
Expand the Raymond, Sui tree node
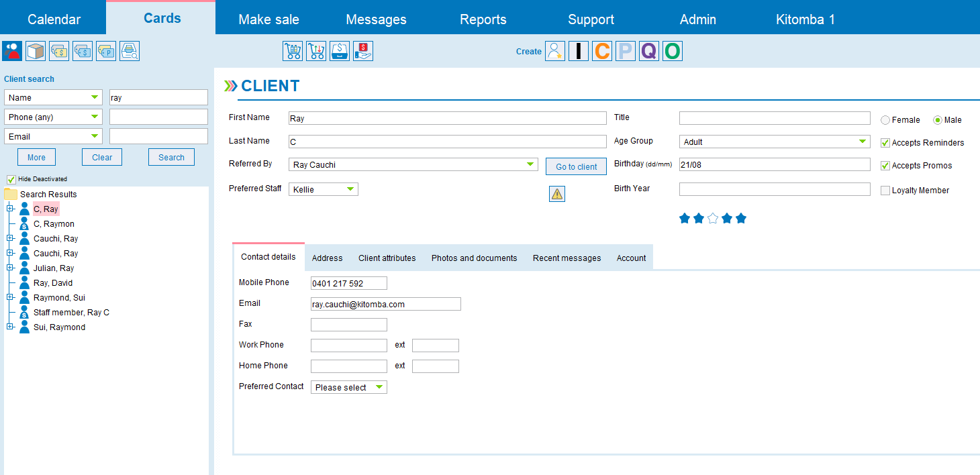[x=10, y=297]
